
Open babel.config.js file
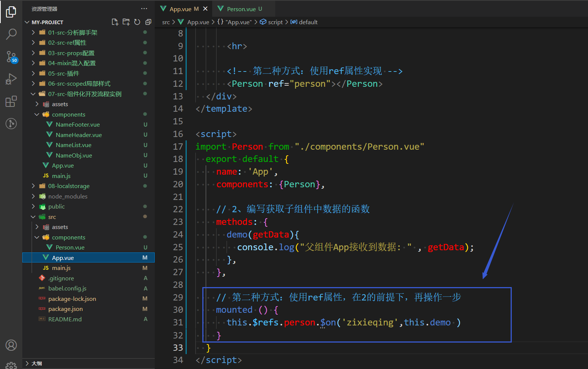[x=89, y=289]
